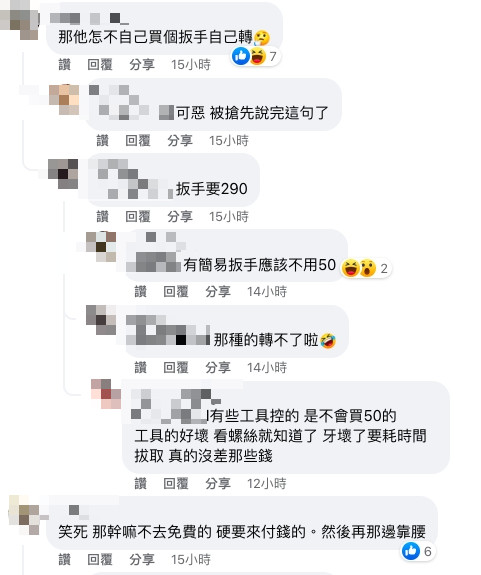Share the 工具控 comment about tools
481x575 pixels.
(218, 484)
